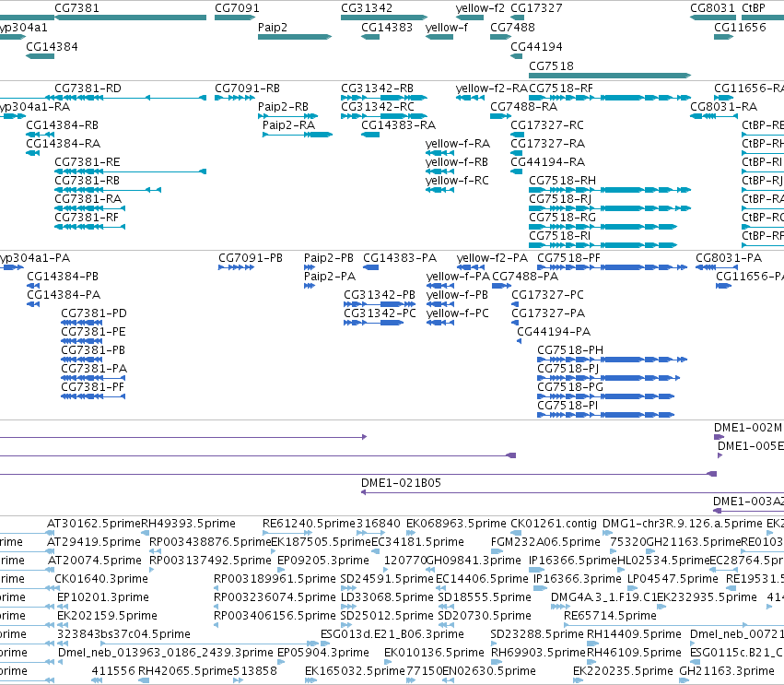The image size is (784, 685).
Task: Click the CG7488 gene label
Action: [x=512, y=27]
